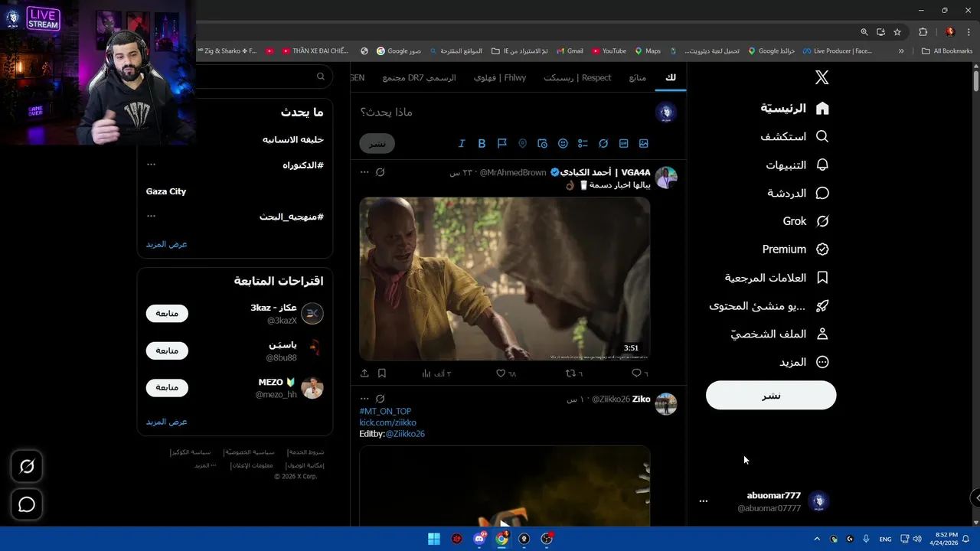Open Explore (استكشف) in the sidebar
The image size is (980, 551).
(x=795, y=137)
